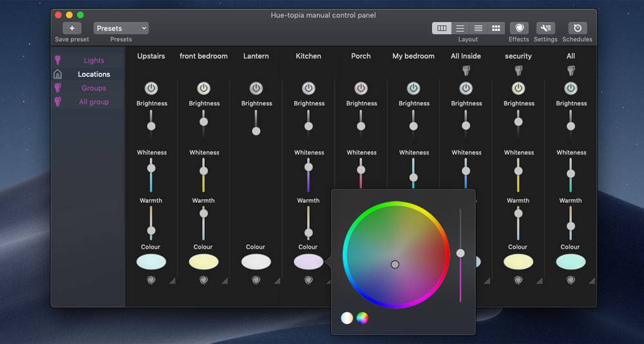
Task: Click the Porch whiteness slider knob
Action: (x=361, y=169)
